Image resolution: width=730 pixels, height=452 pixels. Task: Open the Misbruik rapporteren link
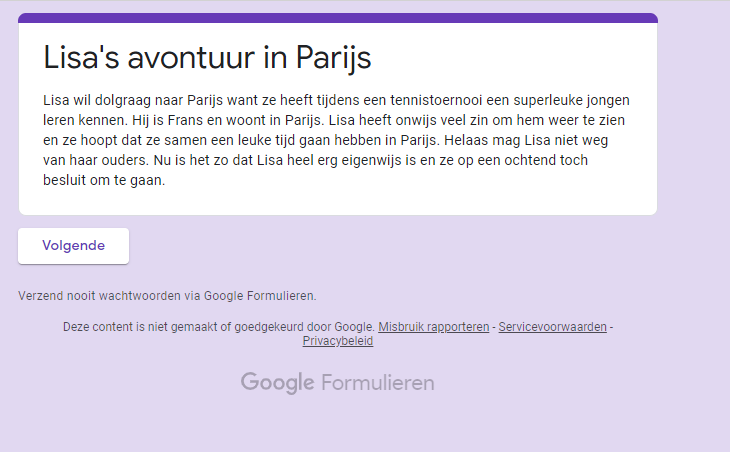[x=434, y=327]
